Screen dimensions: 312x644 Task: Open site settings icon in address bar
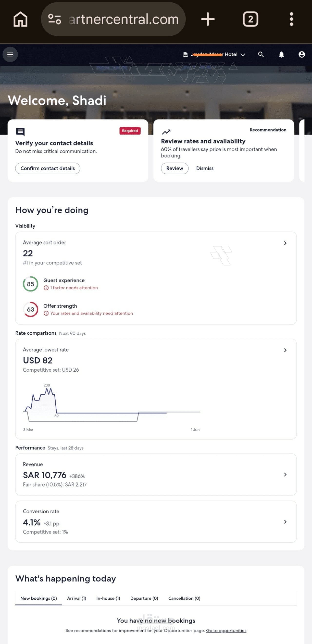[54, 19]
